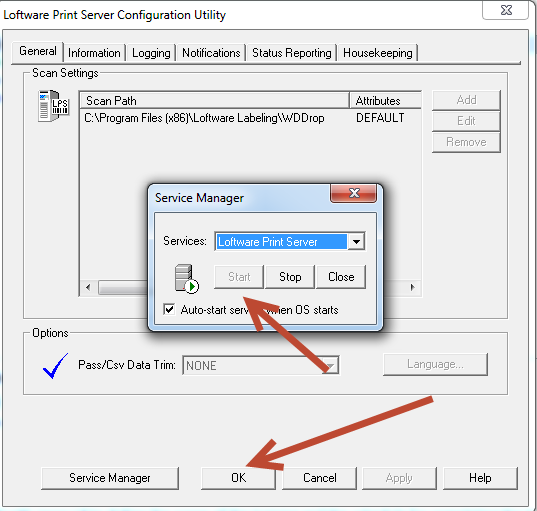
Task: Click the Cancel button
Action: (x=320, y=478)
